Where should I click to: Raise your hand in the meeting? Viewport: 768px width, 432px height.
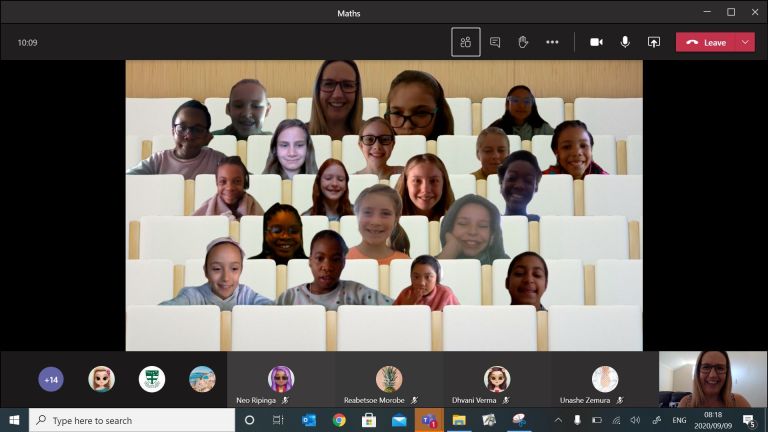523,42
